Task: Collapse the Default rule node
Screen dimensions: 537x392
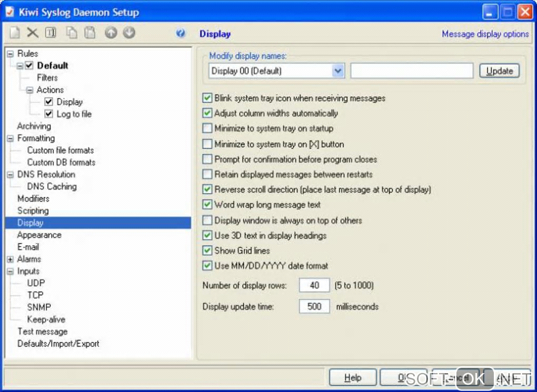Action: pos(20,65)
